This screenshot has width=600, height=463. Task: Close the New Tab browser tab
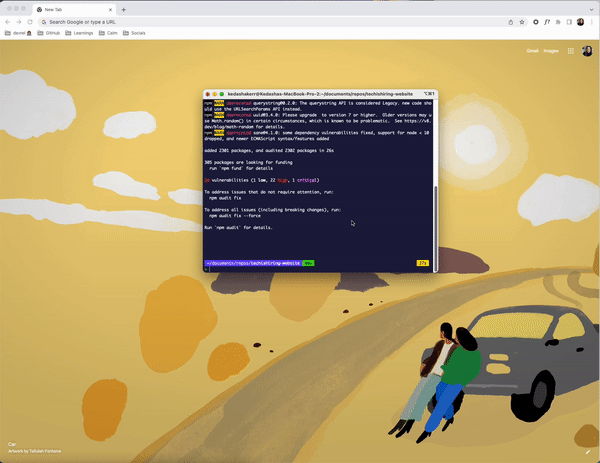click(110, 10)
